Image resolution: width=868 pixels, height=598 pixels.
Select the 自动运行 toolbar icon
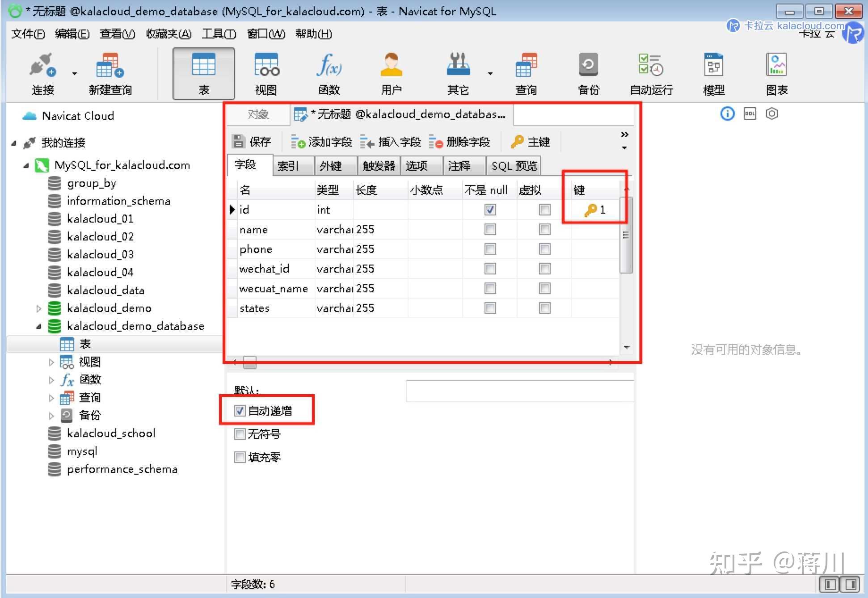pyautogui.click(x=651, y=74)
